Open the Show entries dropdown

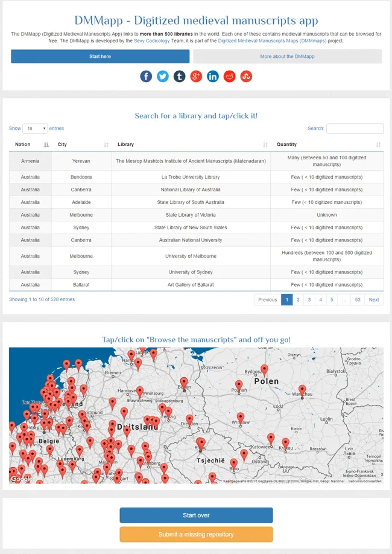click(35, 129)
